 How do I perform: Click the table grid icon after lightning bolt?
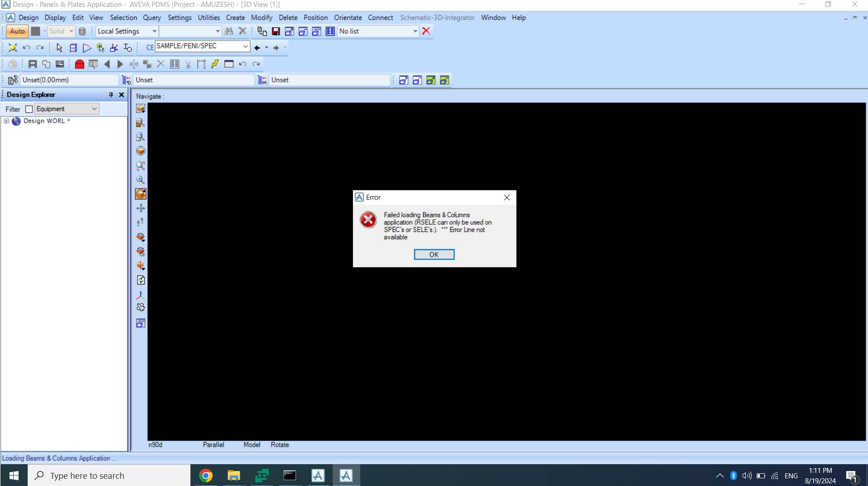[229, 64]
